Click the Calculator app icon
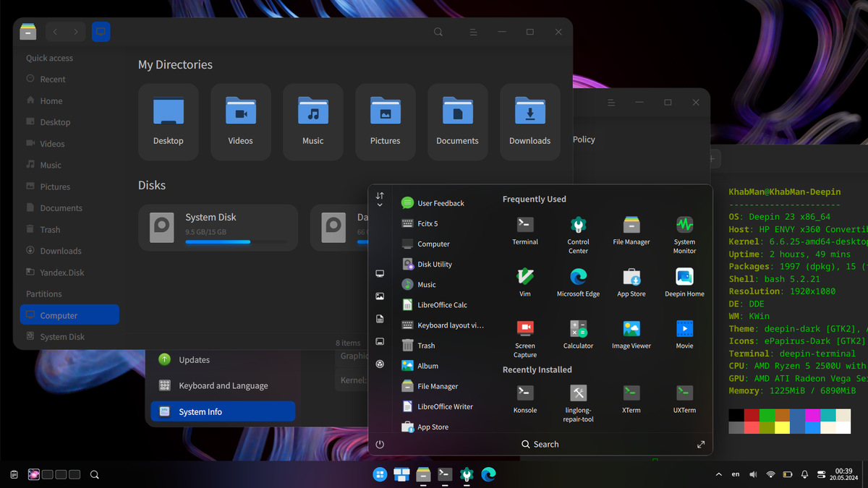This screenshot has height=488, width=868. tap(578, 330)
